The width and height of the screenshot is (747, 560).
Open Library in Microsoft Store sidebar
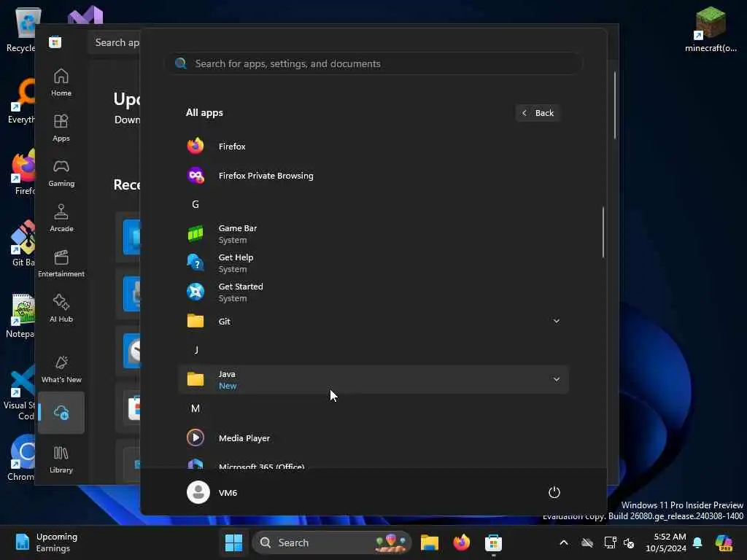coord(61,459)
